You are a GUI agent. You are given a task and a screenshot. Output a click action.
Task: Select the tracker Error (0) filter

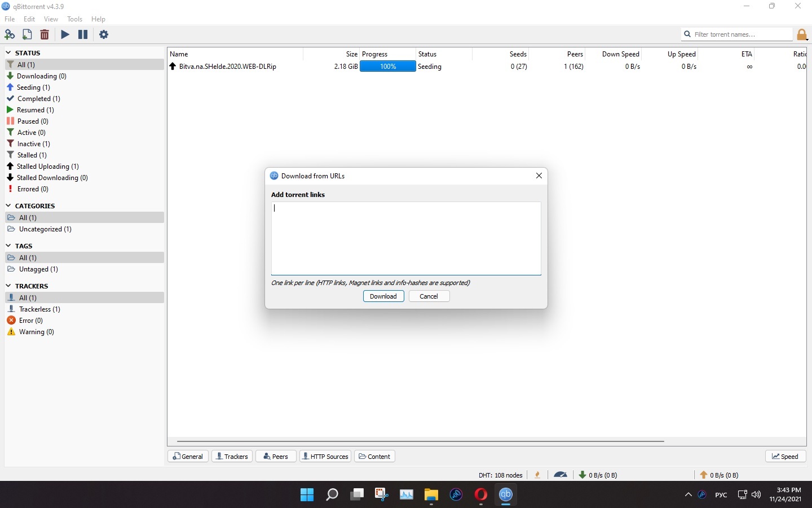[x=85, y=321]
